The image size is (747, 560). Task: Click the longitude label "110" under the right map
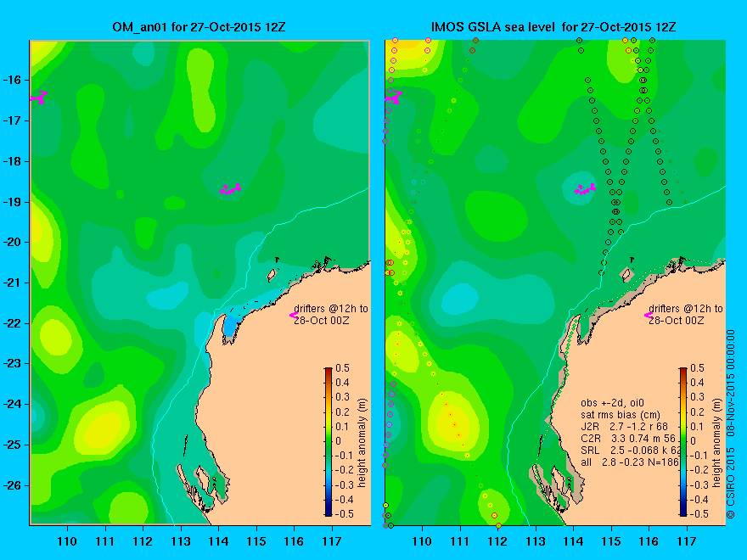coord(422,541)
